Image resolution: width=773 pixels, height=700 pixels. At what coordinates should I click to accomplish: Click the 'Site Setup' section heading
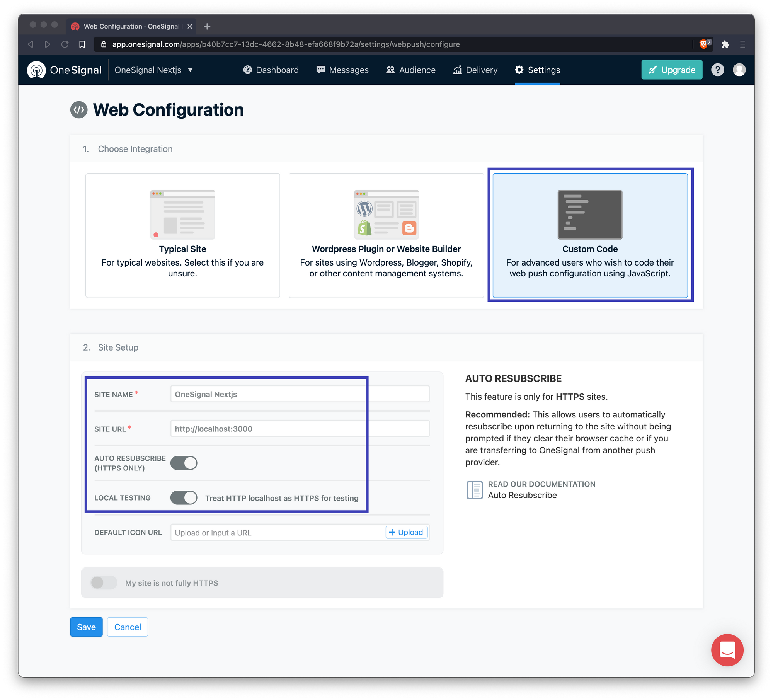point(118,347)
